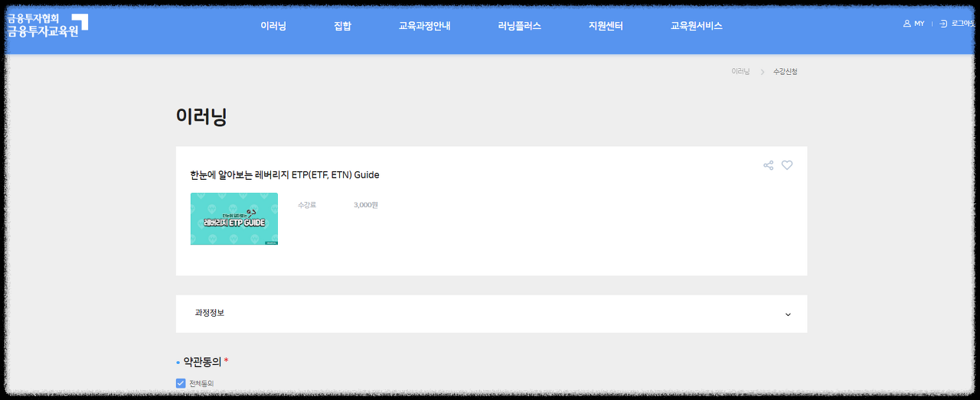Click the 레버리지 ETP Guide thumbnail
Image resolution: width=980 pixels, height=400 pixels.
[234, 219]
